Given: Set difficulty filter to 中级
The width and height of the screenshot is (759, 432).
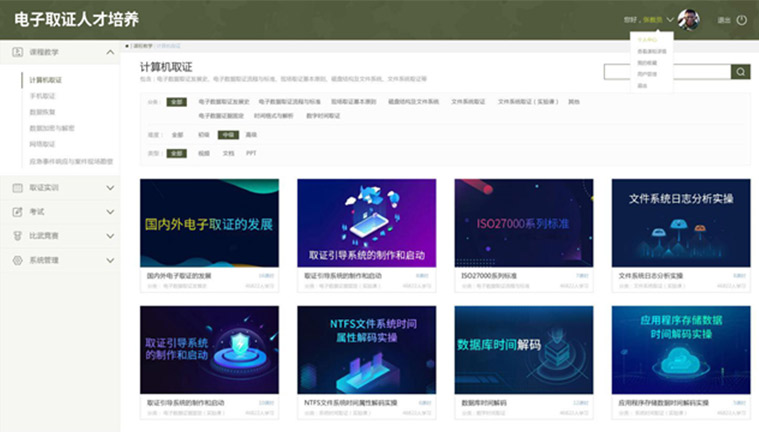Looking at the screenshot, I should click(228, 135).
